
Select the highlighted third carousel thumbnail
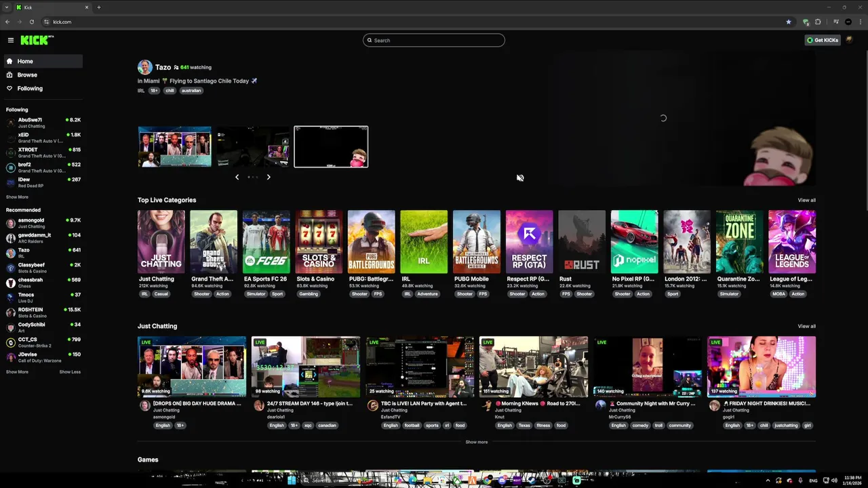(x=331, y=146)
